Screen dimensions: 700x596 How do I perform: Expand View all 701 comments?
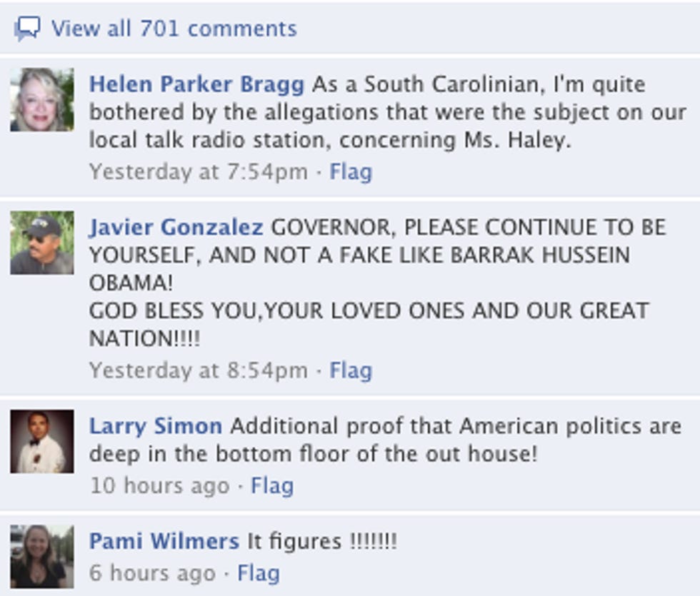(x=174, y=29)
